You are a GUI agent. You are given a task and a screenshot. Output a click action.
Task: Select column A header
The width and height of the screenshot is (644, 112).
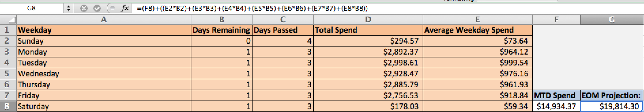(104, 20)
